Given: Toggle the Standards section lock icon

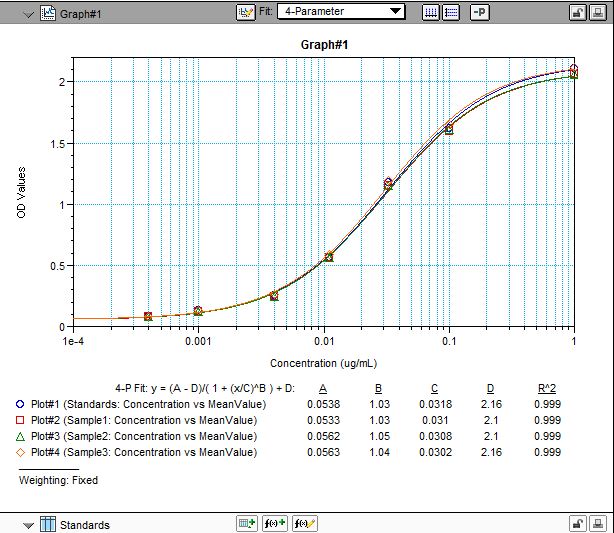Looking at the screenshot, I should (x=578, y=524).
